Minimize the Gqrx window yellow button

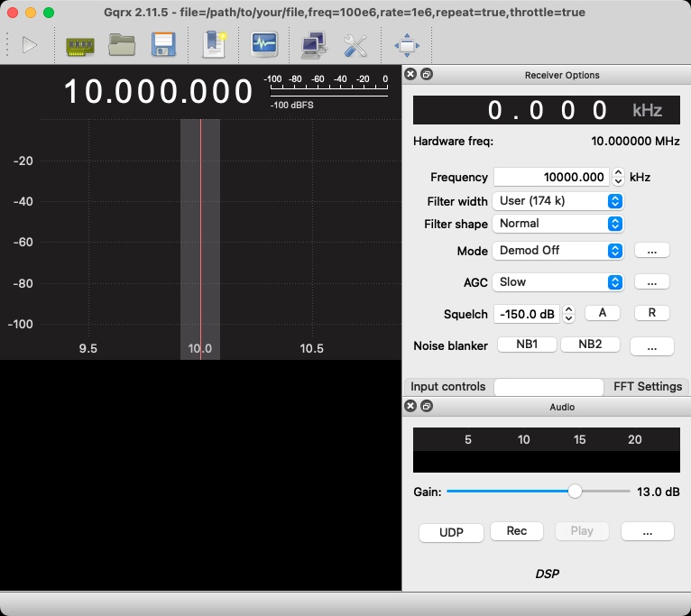click(31, 13)
